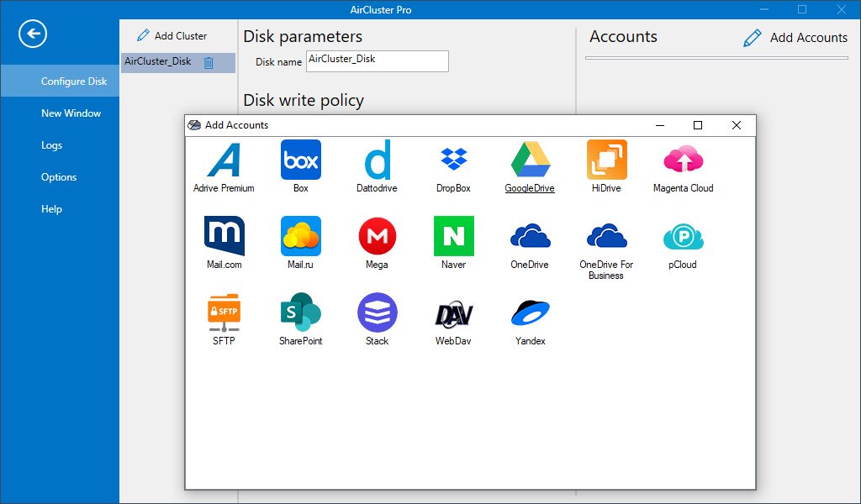Screen dimensions: 861x504
Task: Pick the Yandex disk icon
Action: [x=530, y=312]
